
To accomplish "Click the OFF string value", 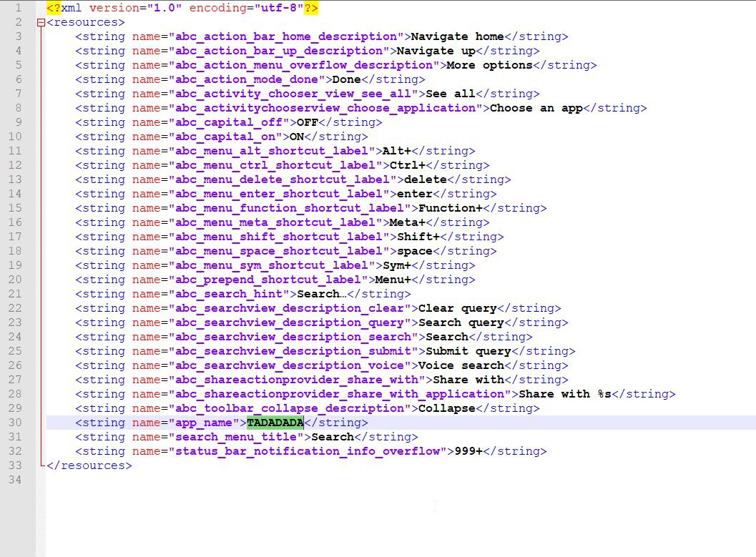I will click(307, 122).
